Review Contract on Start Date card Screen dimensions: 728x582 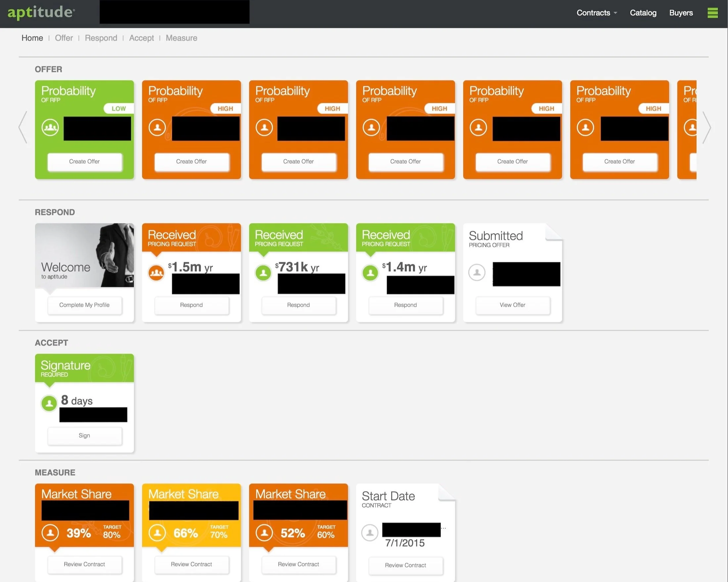[406, 565]
